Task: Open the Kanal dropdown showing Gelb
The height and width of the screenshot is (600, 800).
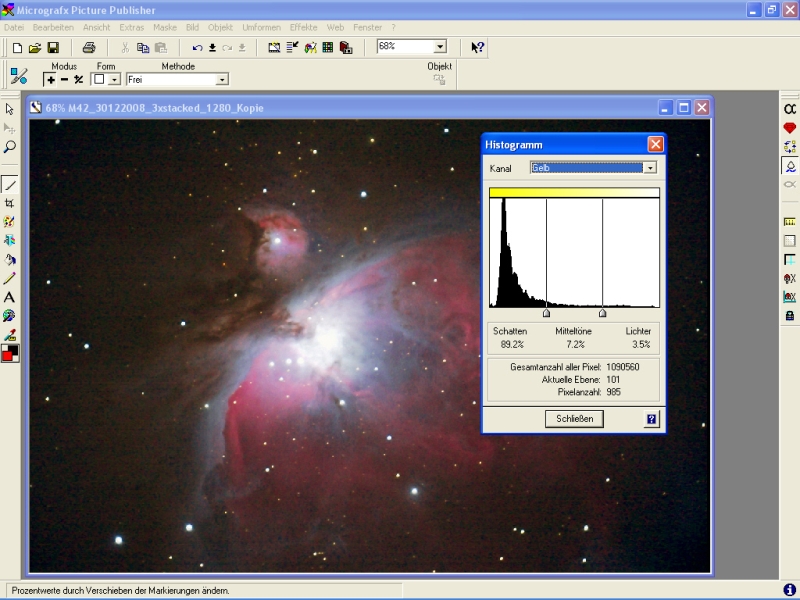Action: 650,168
